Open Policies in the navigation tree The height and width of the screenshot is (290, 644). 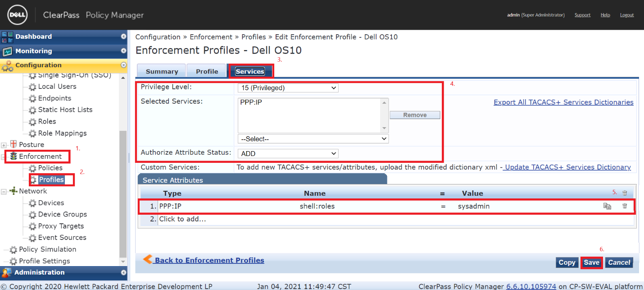point(50,168)
